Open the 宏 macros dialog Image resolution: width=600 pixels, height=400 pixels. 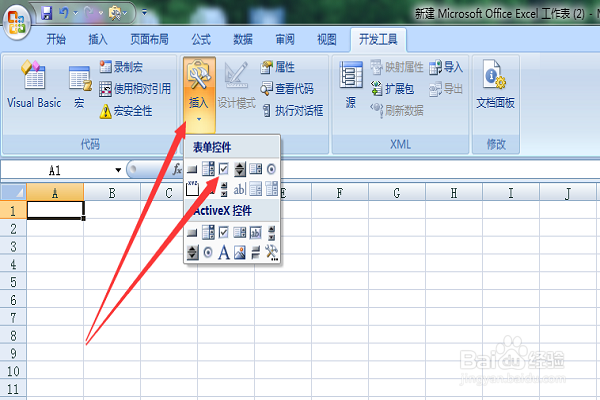[80, 86]
